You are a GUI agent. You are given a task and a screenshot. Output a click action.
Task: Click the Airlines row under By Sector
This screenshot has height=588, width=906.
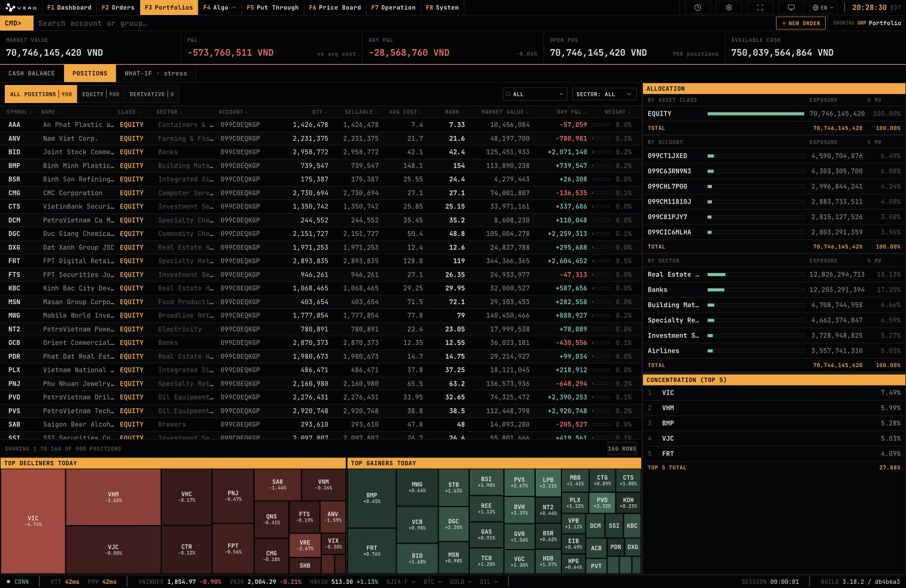click(774, 351)
